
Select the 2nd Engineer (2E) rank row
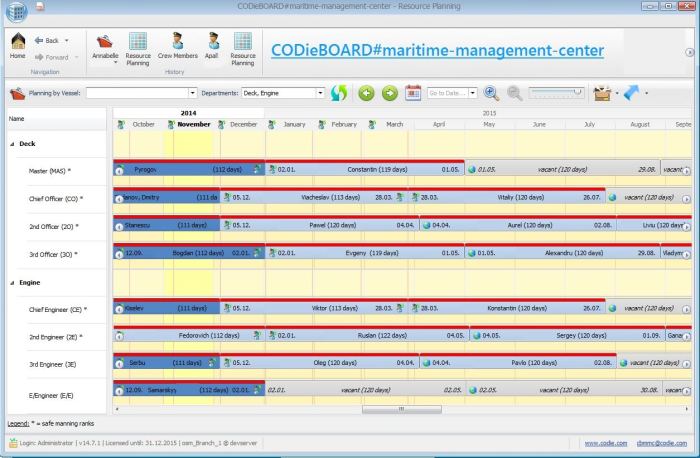pyautogui.click(x=56, y=337)
